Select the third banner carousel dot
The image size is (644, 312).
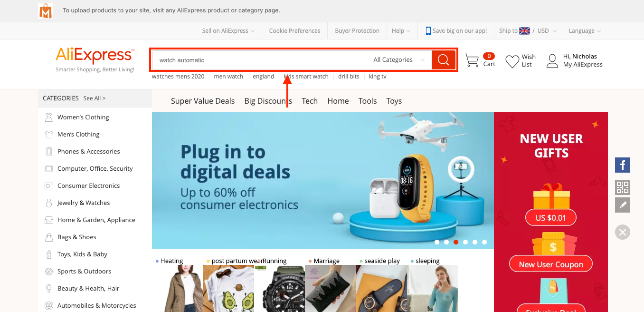pos(456,242)
